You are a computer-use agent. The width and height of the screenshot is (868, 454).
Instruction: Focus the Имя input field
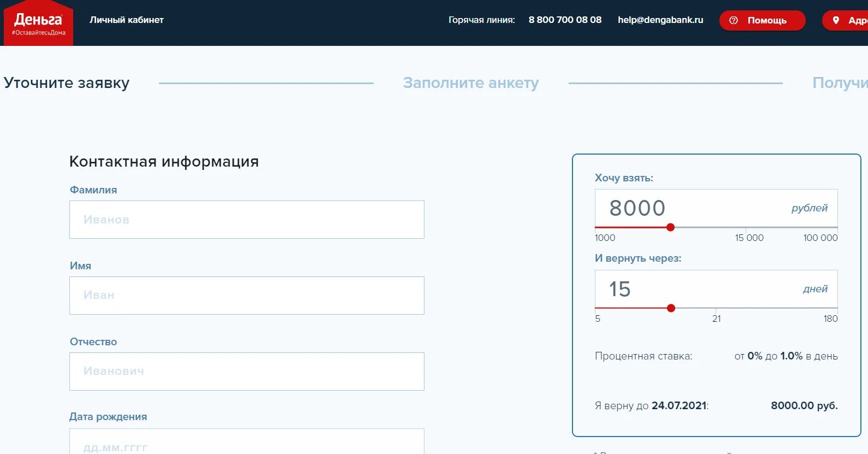tap(247, 296)
